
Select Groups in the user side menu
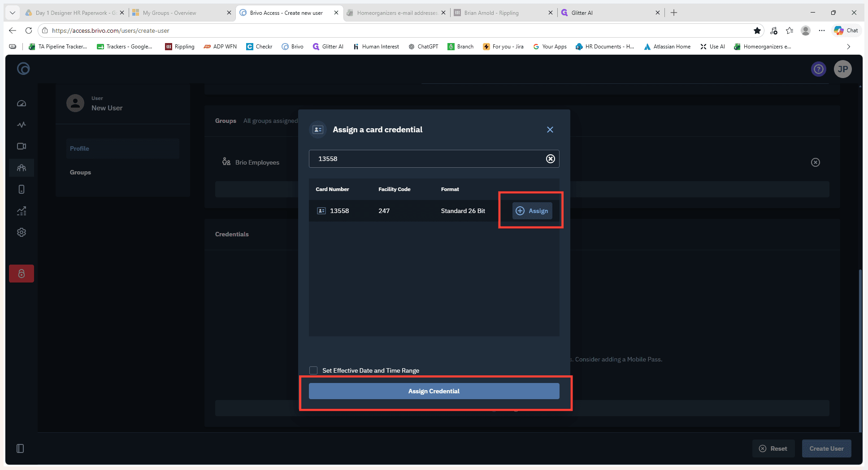pos(123,172)
